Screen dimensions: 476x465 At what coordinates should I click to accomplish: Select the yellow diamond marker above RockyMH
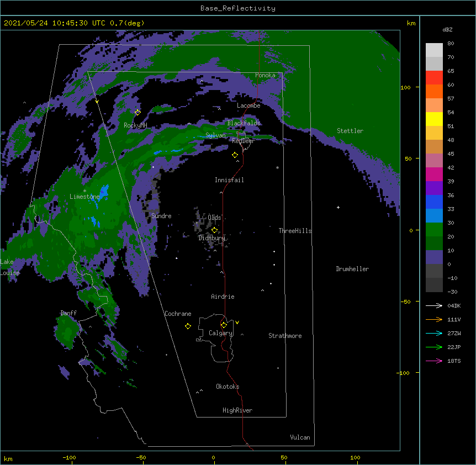click(x=137, y=112)
